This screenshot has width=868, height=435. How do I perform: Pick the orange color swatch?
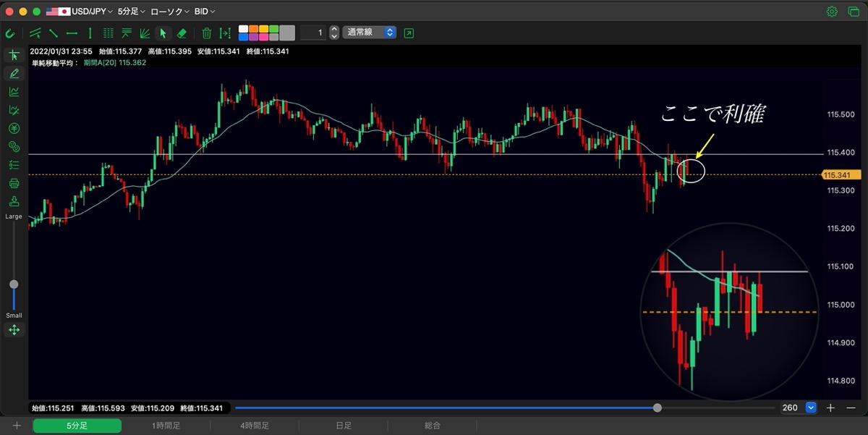pos(254,29)
